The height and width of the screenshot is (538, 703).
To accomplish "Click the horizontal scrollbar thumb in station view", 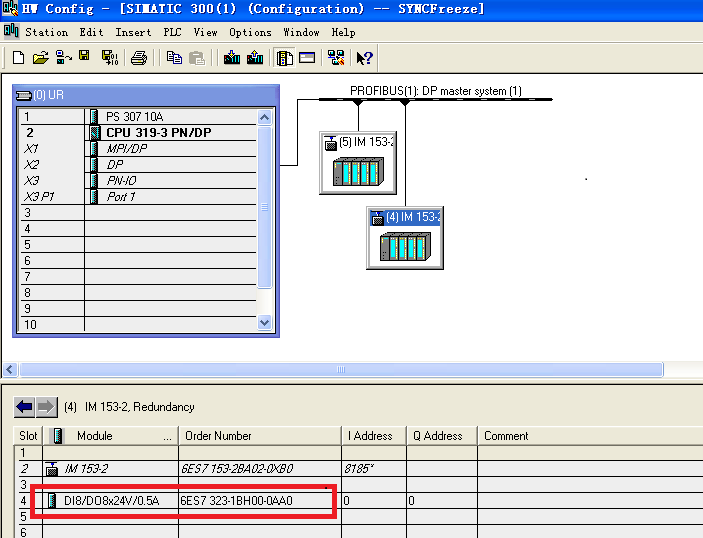I will pyautogui.click(x=341, y=369).
